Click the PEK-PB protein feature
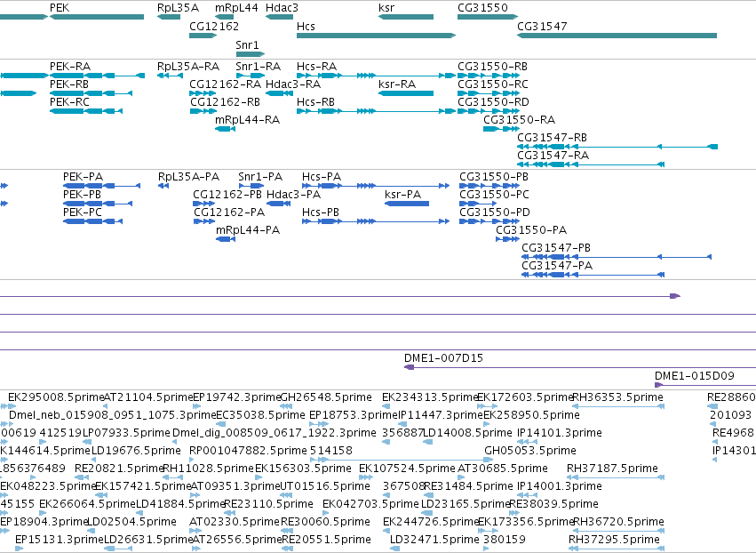Screen dimensions: 756x553 pos(98,204)
